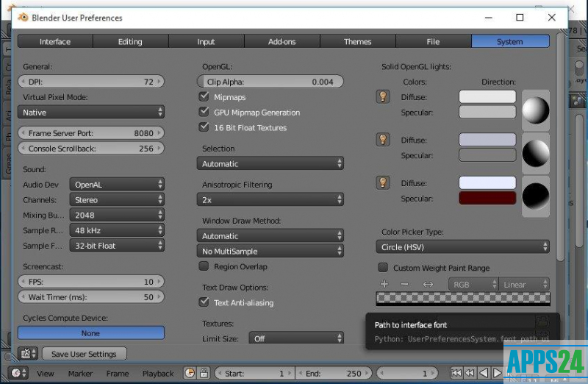
Task: Click first light Diffuse color swatch
Action: [x=487, y=96]
